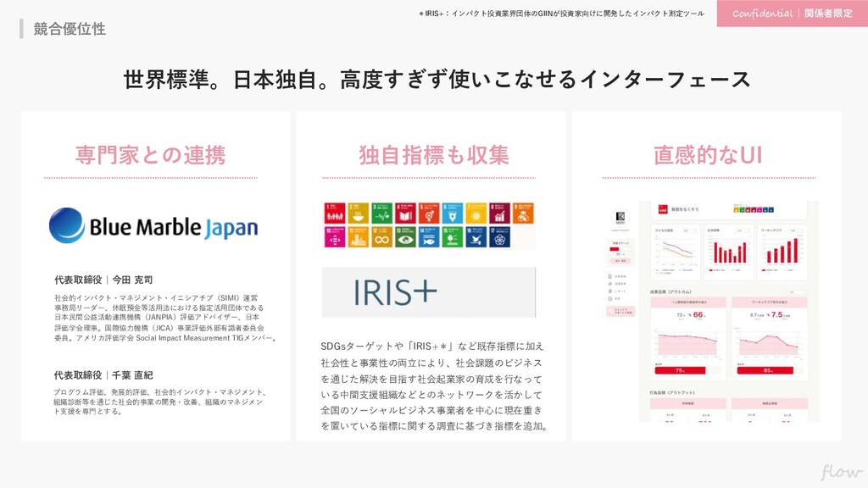Click the '独自指標も収集' heading

click(433, 155)
